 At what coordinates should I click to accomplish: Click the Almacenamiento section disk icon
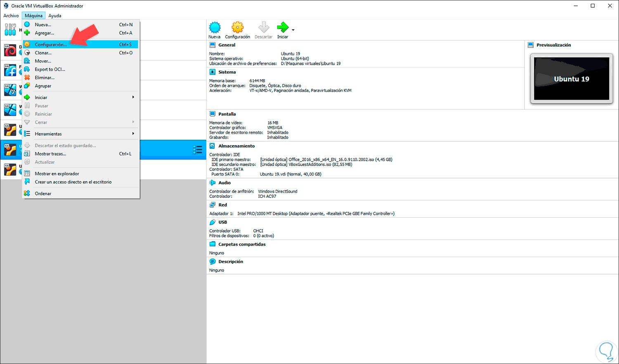click(x=212, y=146)
